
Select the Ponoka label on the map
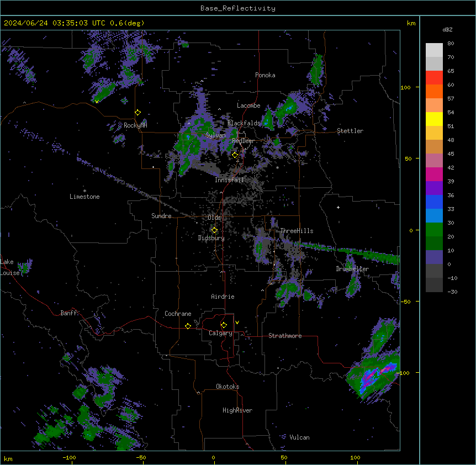[265, 75]
